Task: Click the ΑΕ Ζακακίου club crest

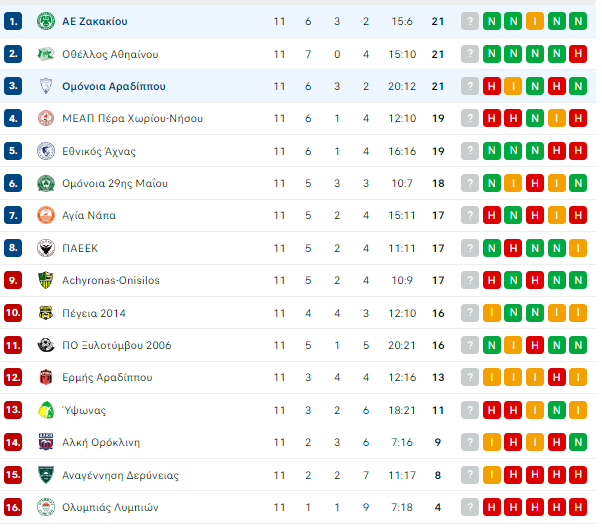Action: tap(45, 21)
